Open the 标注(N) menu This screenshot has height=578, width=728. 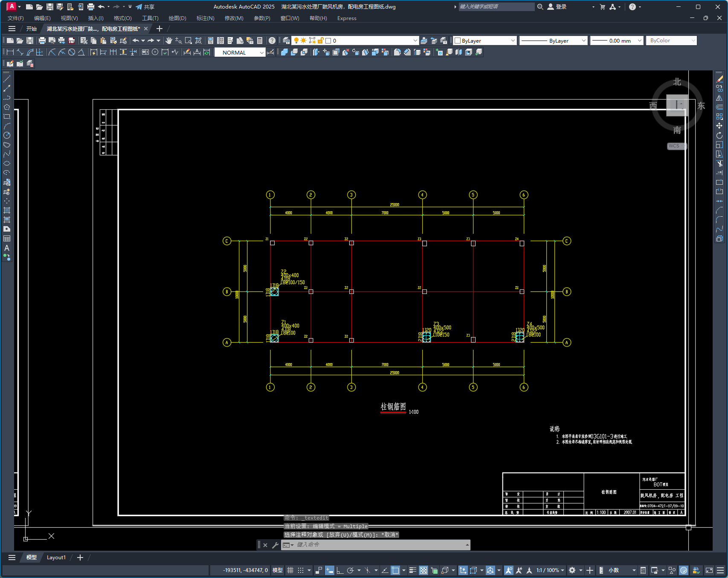(x=206, y=18)
